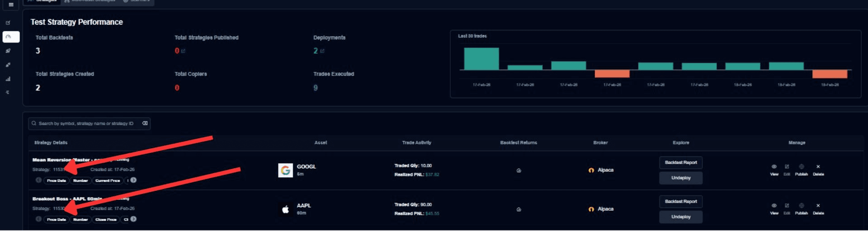Image resolution: width=868 pixels, height=231 pixels.
Task: Open the bar chart icon in sidebar
Action: (8, 79)
